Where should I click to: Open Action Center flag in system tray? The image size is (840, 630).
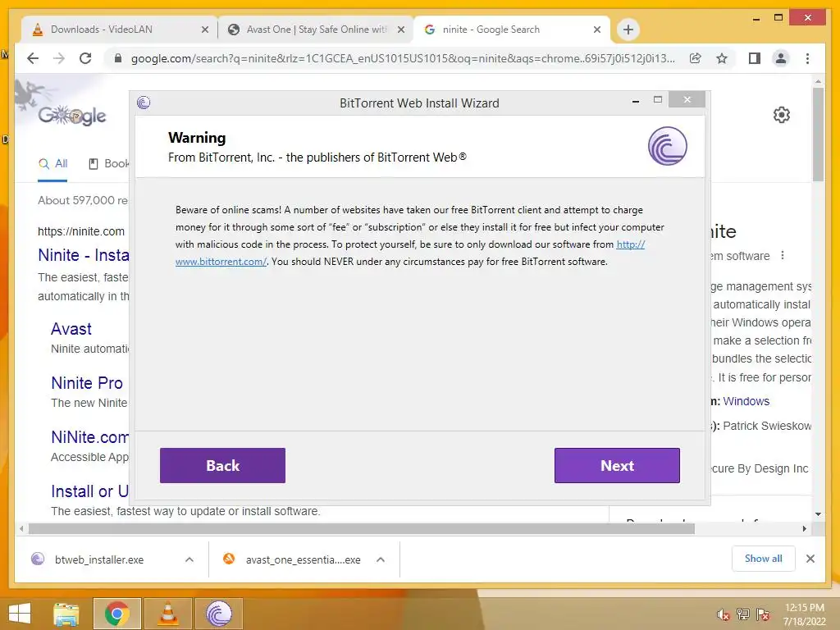click(x=763, y=614)
